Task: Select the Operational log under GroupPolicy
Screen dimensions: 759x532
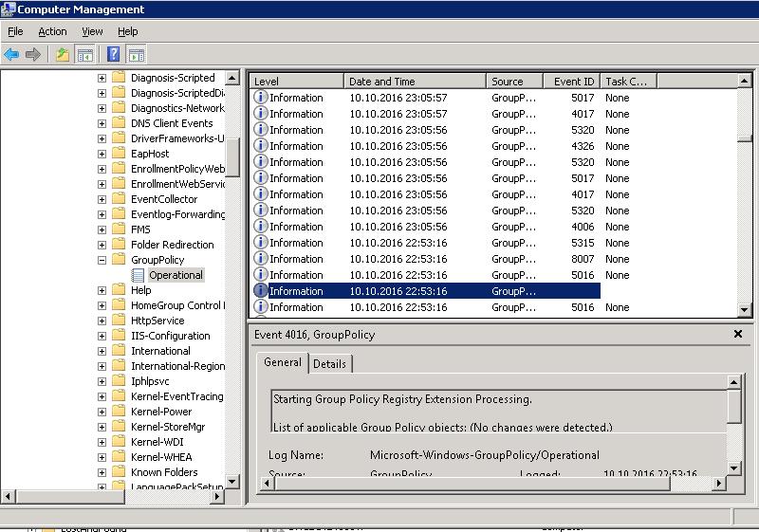Action: pos(176,275)
